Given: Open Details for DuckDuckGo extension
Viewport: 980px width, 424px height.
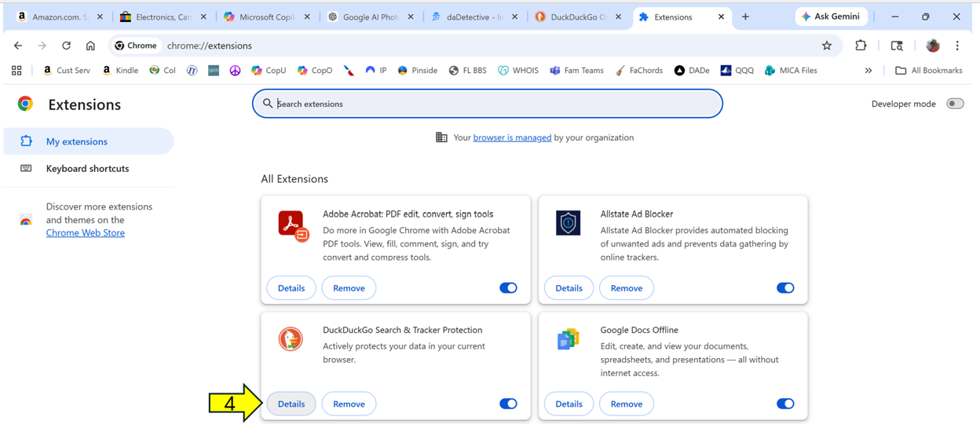Looking at the screenshot, I should (x=291, y=404).
